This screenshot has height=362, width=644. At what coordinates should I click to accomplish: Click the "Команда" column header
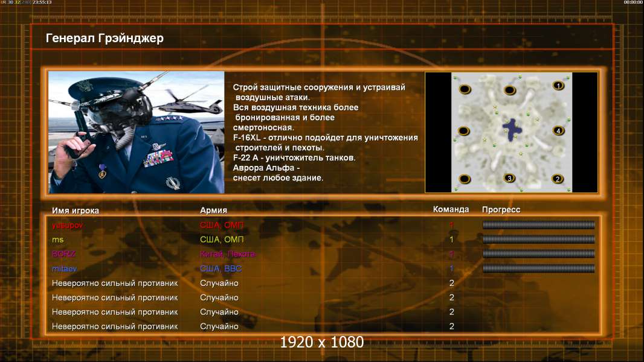[451, 209]
